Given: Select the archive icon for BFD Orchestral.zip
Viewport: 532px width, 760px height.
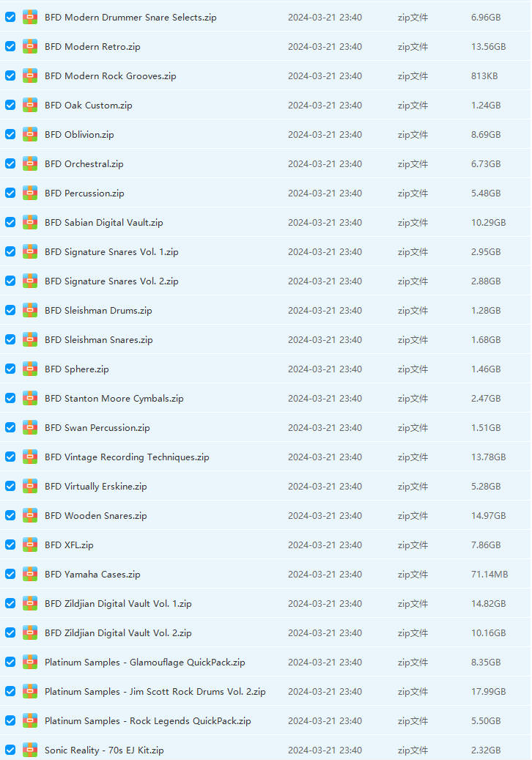Looking at the screenshot, I should (x=30, y=163).
